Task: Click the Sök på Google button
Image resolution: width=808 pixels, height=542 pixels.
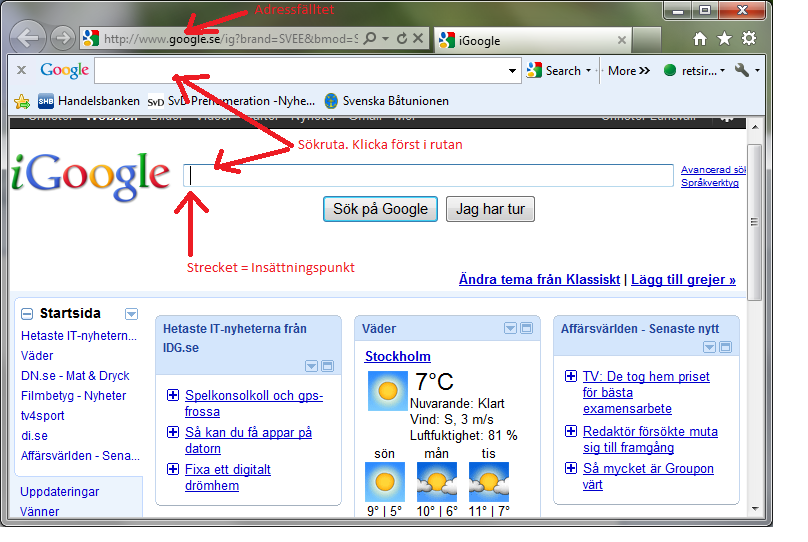Action: (x=380, y=209)
